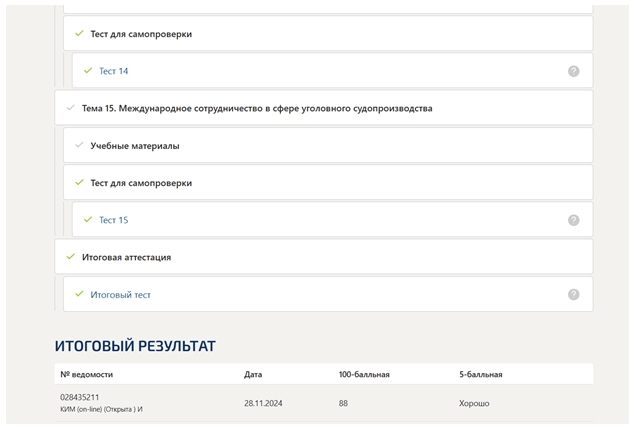Click green checkmark beside Тест 14
The width and height of the screenshot is (630, 430).
coord(88,71)
